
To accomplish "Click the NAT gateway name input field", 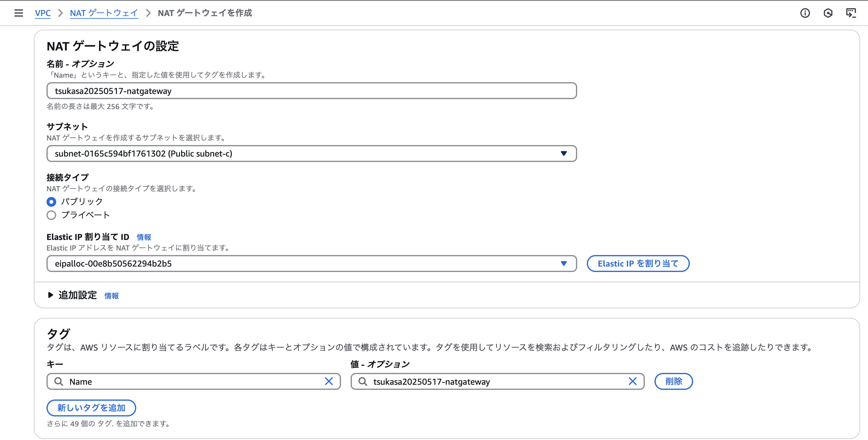I will pyautogui.click(x=311, y=91).
